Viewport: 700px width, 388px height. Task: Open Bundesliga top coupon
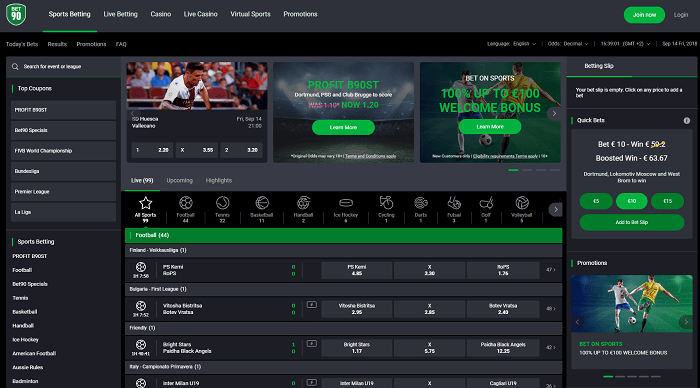click(x=63, y=171)
